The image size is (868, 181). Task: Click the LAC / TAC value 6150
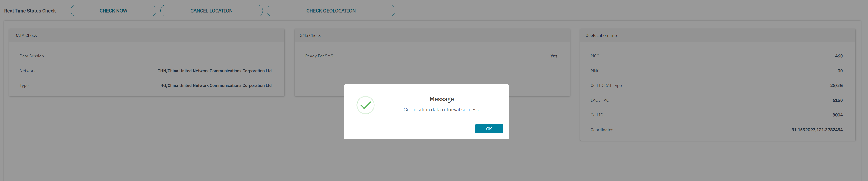tap(837, 100)
